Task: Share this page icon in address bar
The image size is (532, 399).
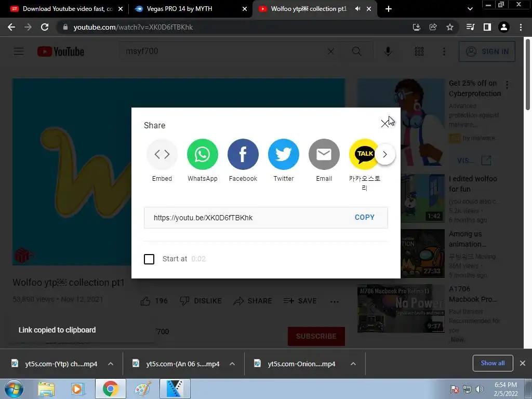Action: [433, 27]
